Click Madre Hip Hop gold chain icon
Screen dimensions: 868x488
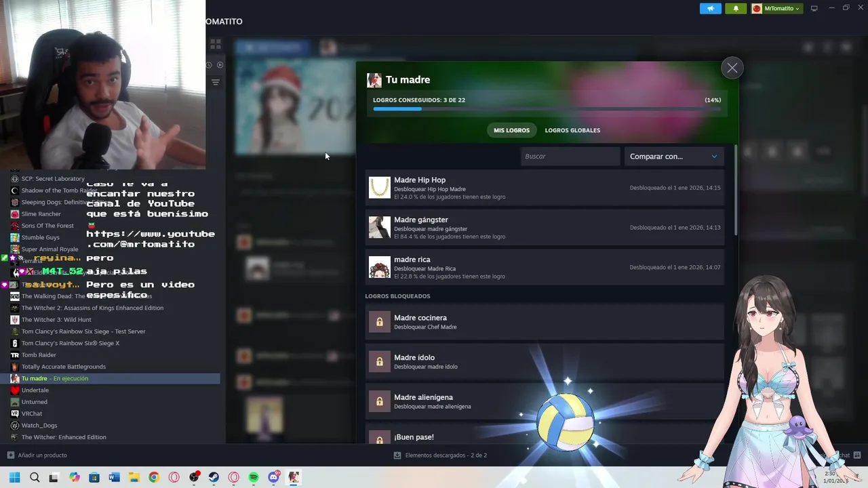coord(380,188)
